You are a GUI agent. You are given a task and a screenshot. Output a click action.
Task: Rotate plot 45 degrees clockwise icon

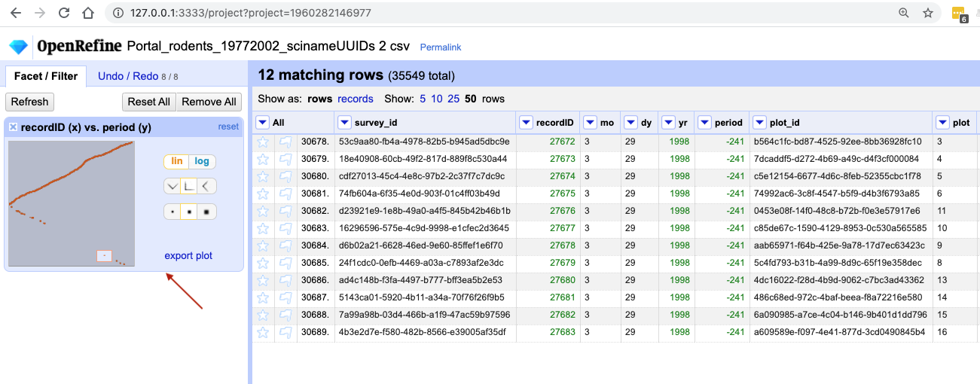coord(207,186)
